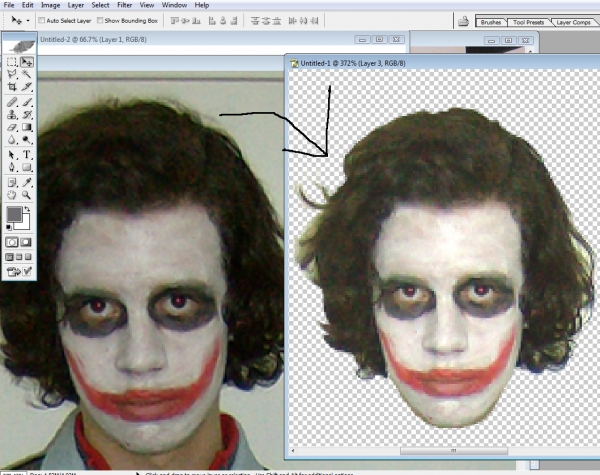
Task: Click the Untitled-1 horizontal scrollbar thumb
Action: (454, 451)
